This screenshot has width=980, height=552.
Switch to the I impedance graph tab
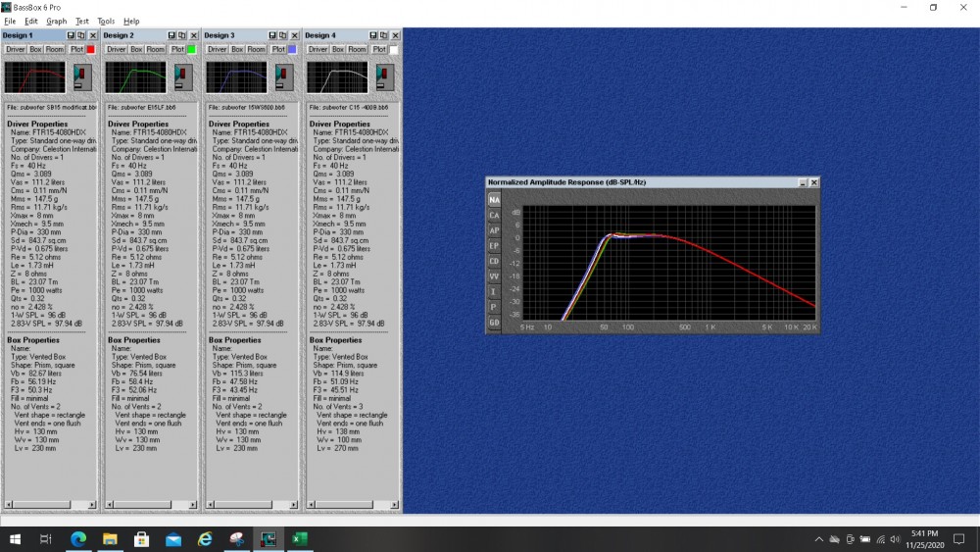point(494,292)
